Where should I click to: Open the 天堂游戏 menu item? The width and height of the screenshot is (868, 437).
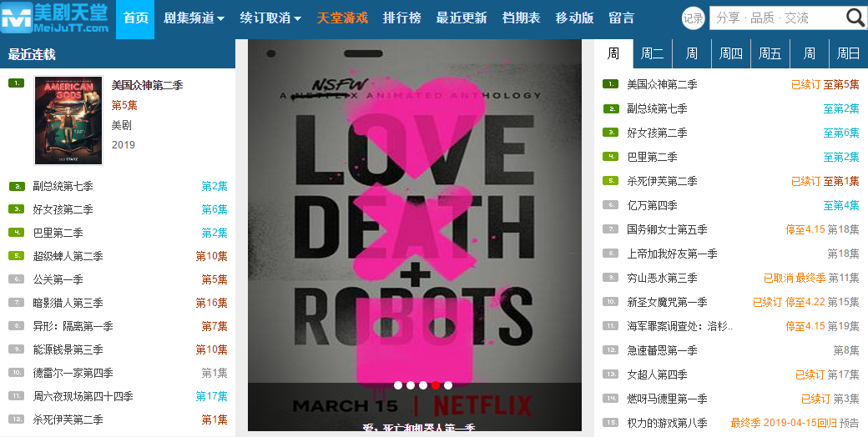click(x=342, y=18)
